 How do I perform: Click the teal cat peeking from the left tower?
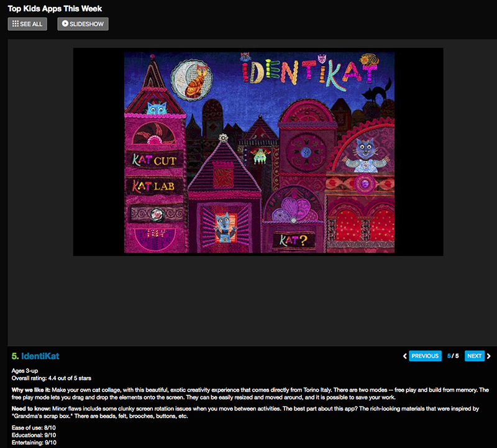tap(154, 109)
